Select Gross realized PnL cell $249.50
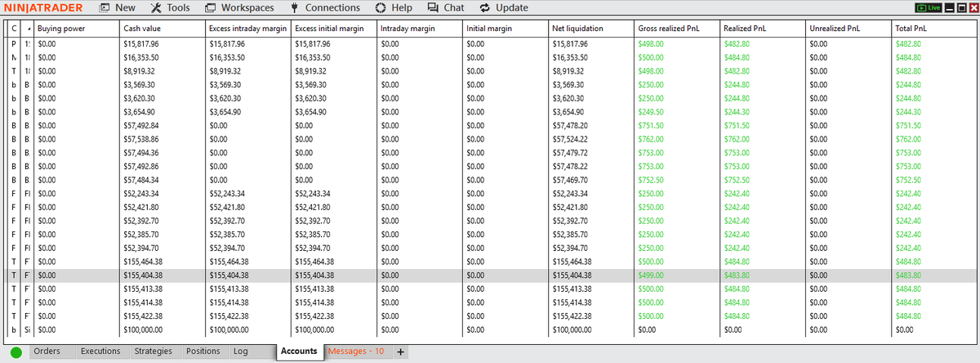 click(x=677, y=112)
